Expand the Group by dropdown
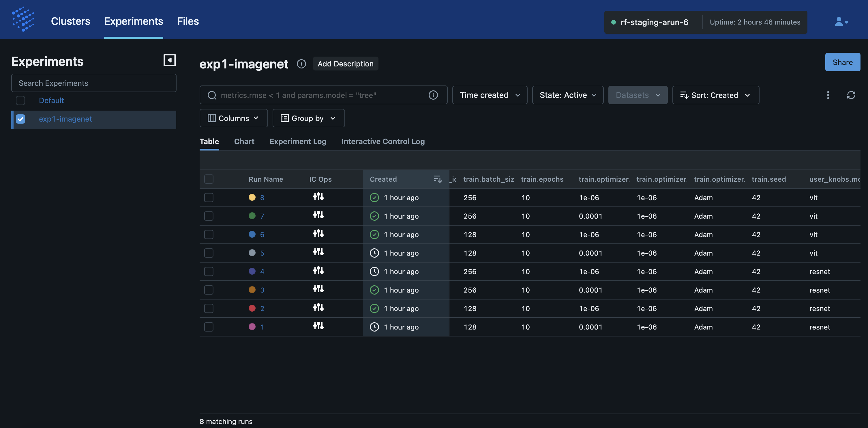868x428 pixels. [308, 118]
